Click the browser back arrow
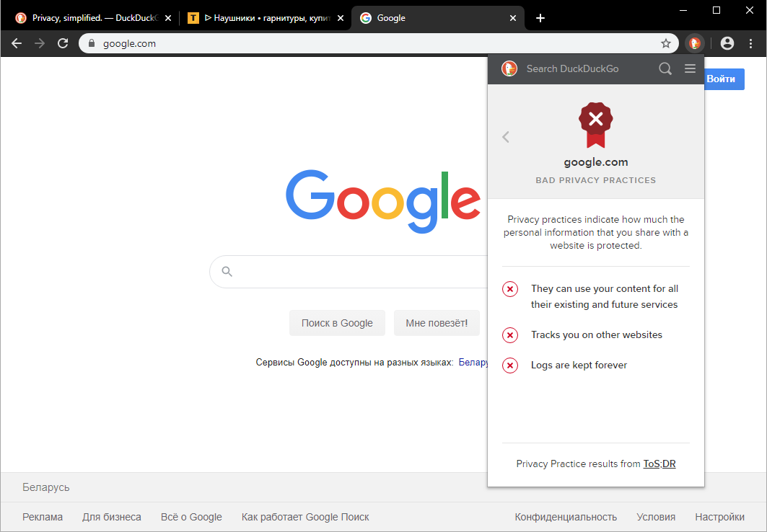Screen dimensions: 767x532 pyautogui.click(x=17, y=43)
